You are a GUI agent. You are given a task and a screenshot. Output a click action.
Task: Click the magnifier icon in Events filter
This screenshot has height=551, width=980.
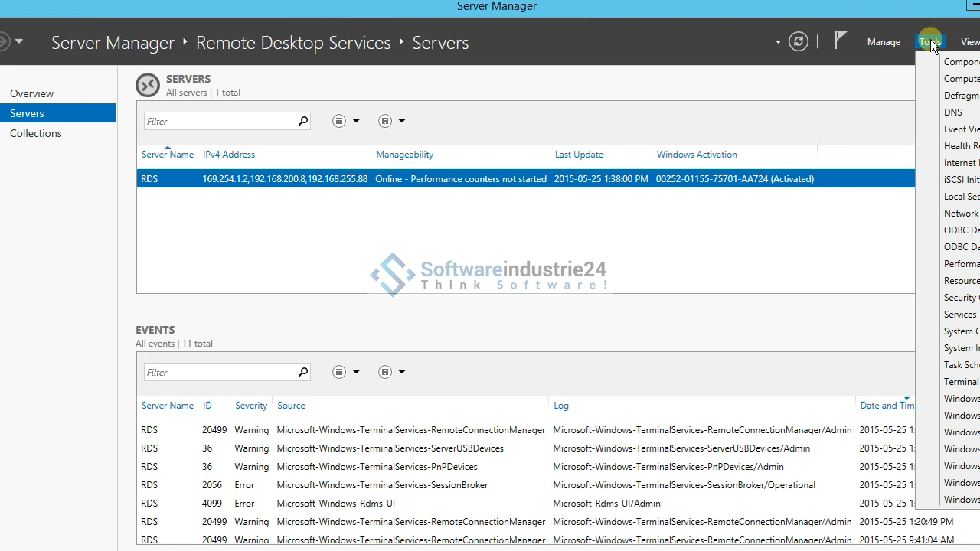[x=302, y=372]
